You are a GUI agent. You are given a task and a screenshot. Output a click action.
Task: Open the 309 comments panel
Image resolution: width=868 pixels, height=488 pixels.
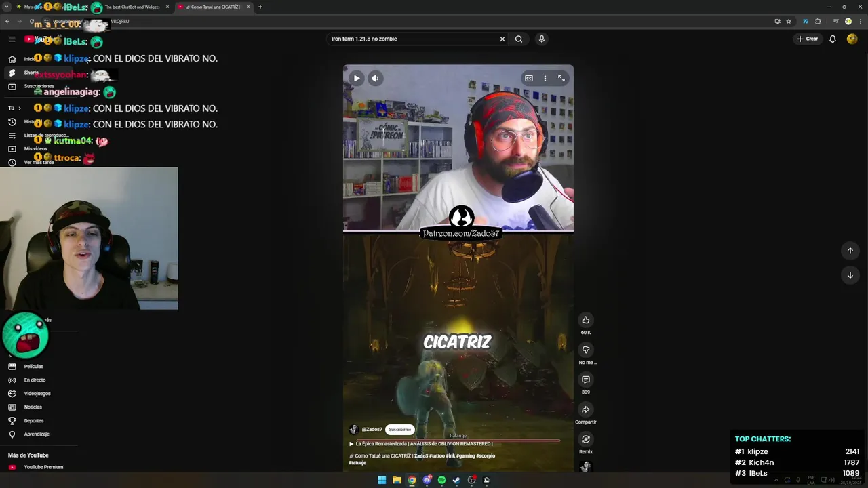point(585,380)
